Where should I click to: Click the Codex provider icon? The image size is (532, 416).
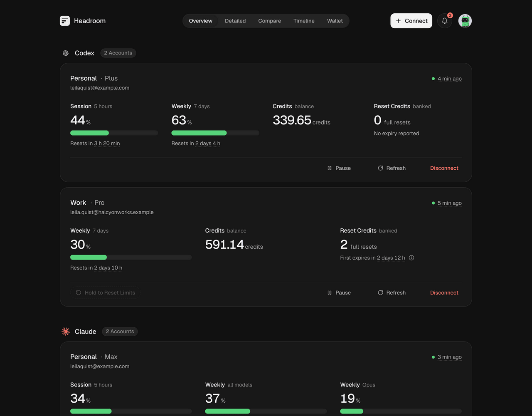click(66, 53)
